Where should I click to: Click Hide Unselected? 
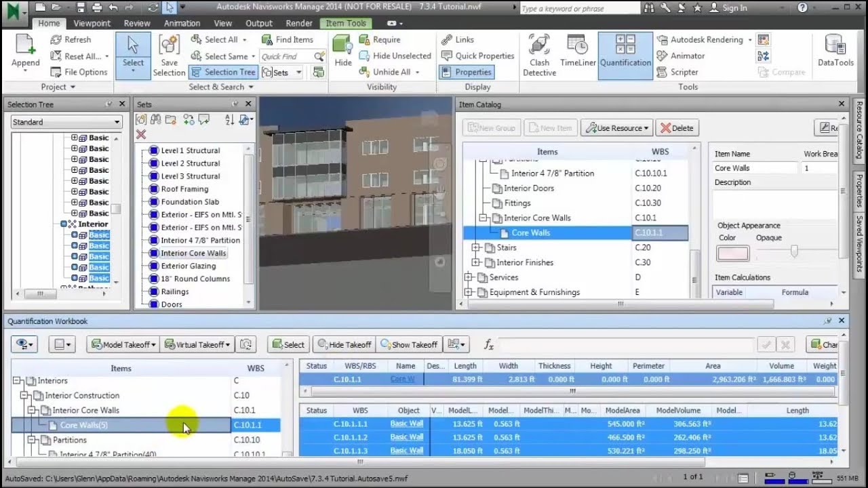395,56
